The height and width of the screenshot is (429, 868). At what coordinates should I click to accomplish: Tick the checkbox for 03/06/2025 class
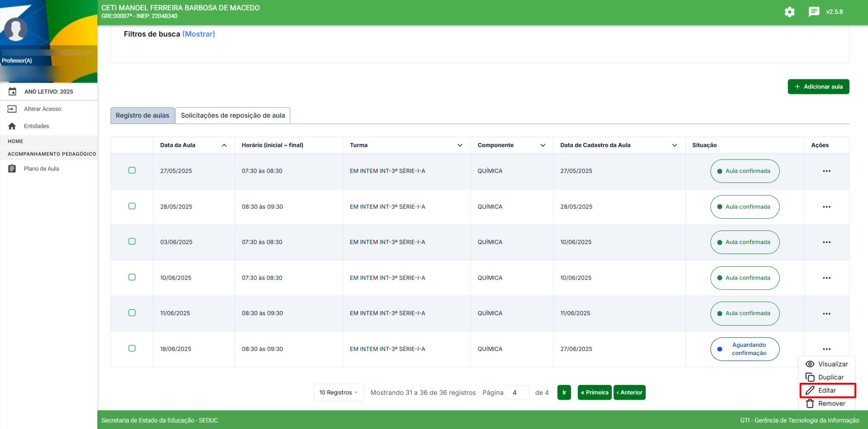pos(132,241)
